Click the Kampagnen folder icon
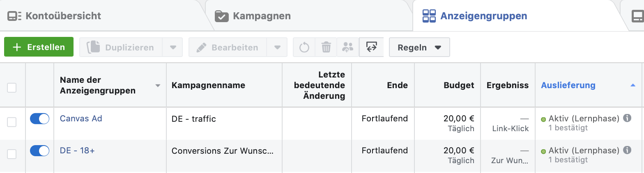Viewport: 644px width, 173px height. point(221,16)
